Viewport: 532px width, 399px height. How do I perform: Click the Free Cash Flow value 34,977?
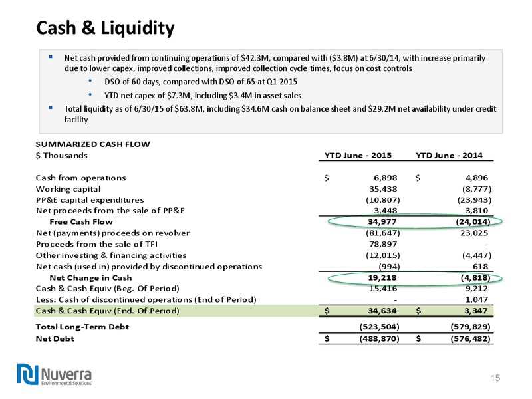[x=382, y=222]
